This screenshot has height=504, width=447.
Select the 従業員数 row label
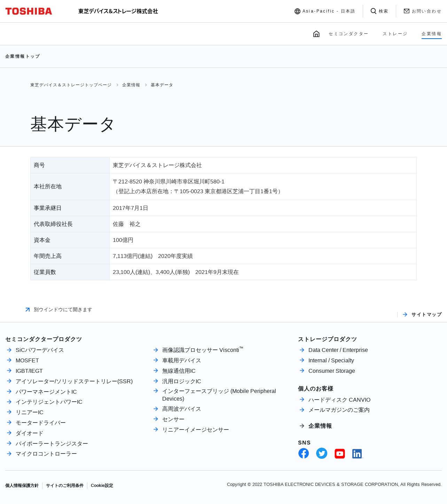[x=70, y=272]
